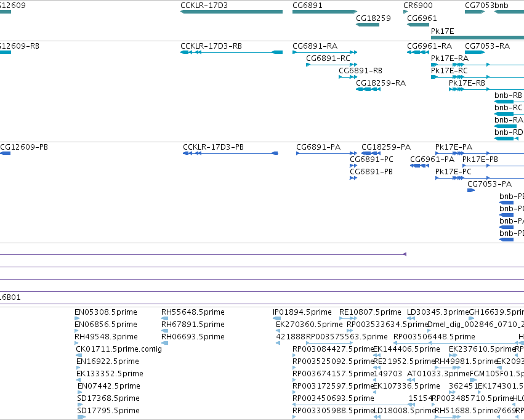Select transcript CG6891-RB

tap(348, 77)
